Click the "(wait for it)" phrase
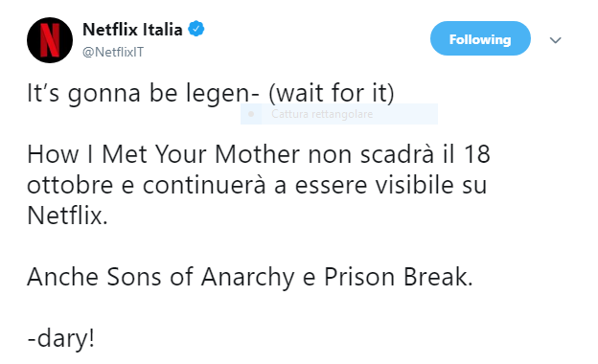This screenshot has height=364, width=598. click(332, 93)
